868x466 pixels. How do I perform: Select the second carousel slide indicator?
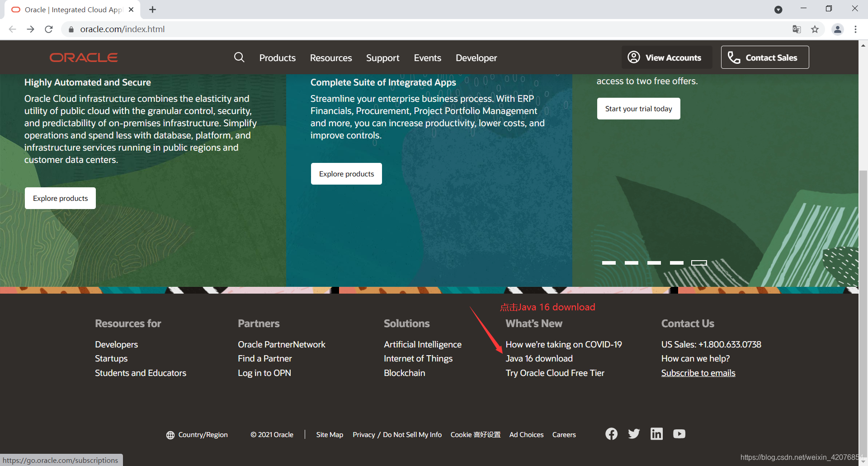pos(632,263)
